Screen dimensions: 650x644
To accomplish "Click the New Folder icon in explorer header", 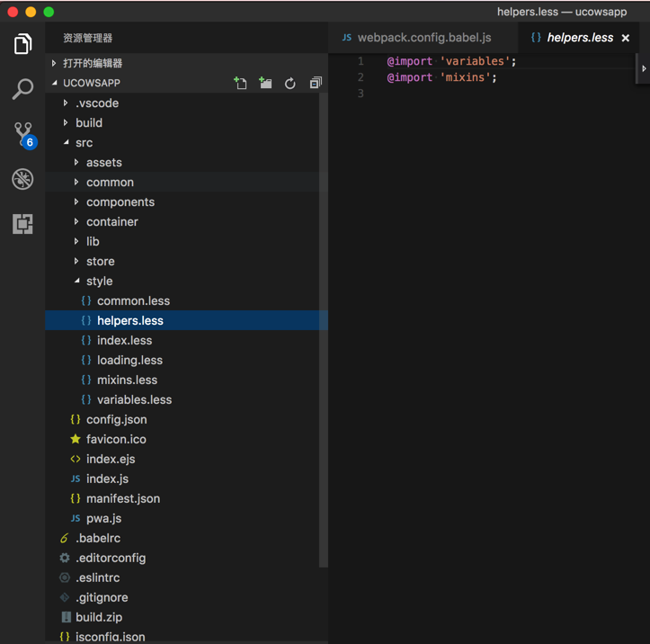I will (265, 83).
